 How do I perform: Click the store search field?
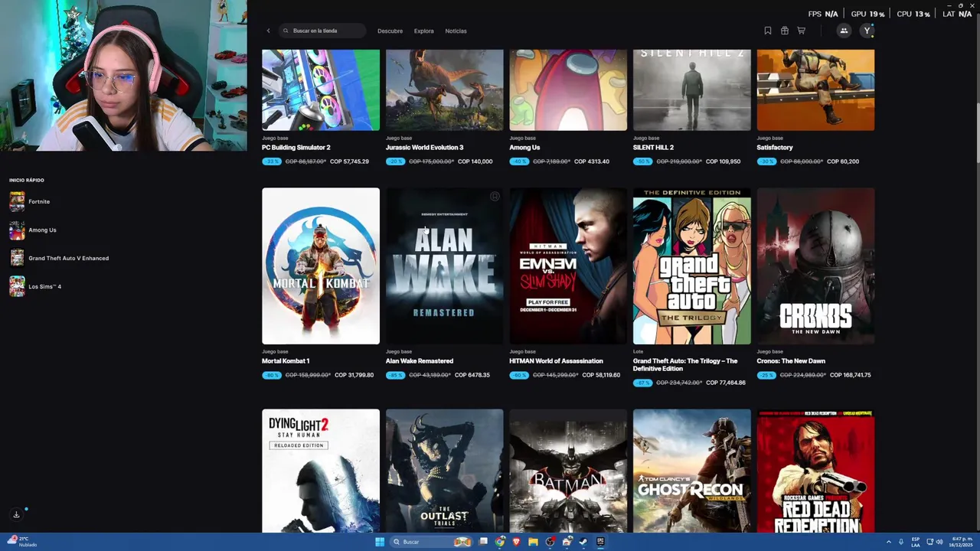click(x=323, y=31)
